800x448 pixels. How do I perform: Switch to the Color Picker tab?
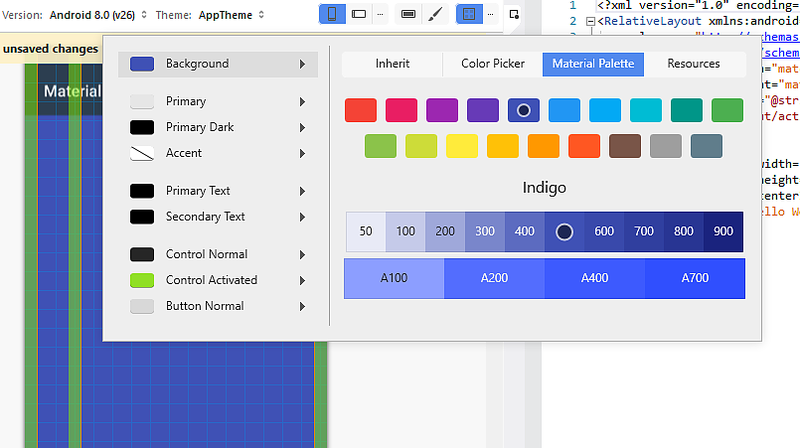click(x=492, y=64)
